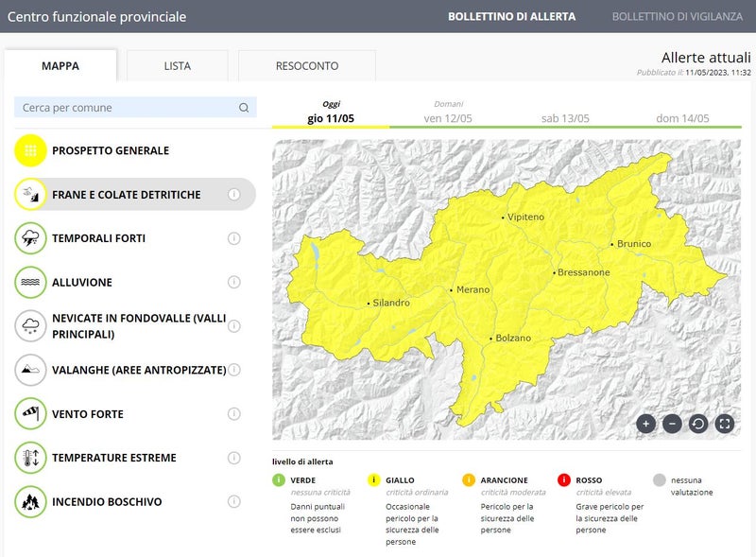Select Prospetto Generale overview

(x=31, y=150)
